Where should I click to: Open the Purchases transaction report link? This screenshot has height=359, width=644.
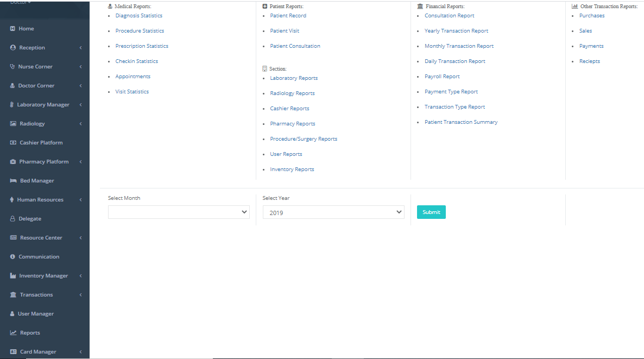[x=592, y=16]
